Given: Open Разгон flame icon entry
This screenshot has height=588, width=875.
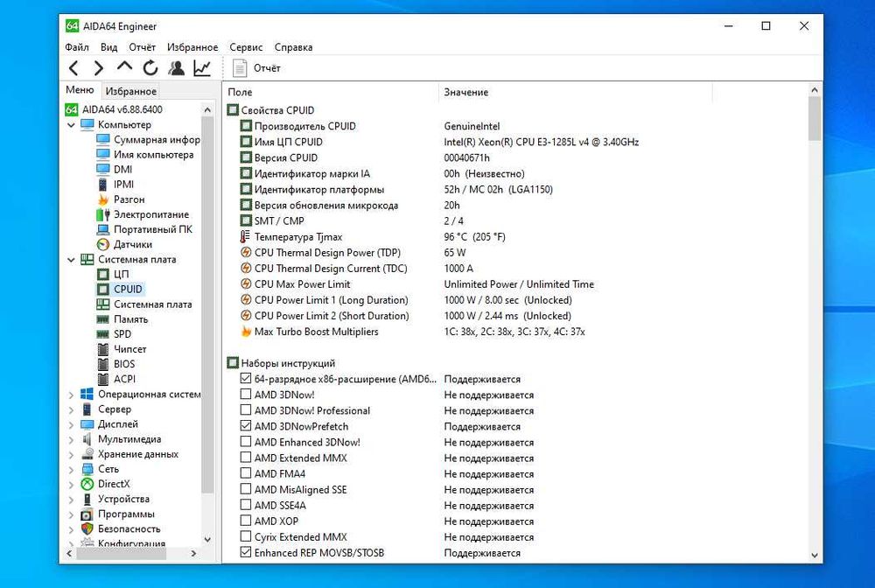Looking at the screenshot, I should click(102, 199).
